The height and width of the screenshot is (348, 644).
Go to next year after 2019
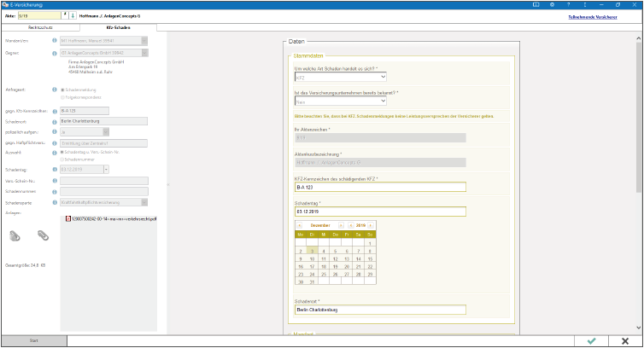pyautogui.click(x=371, y=225)
